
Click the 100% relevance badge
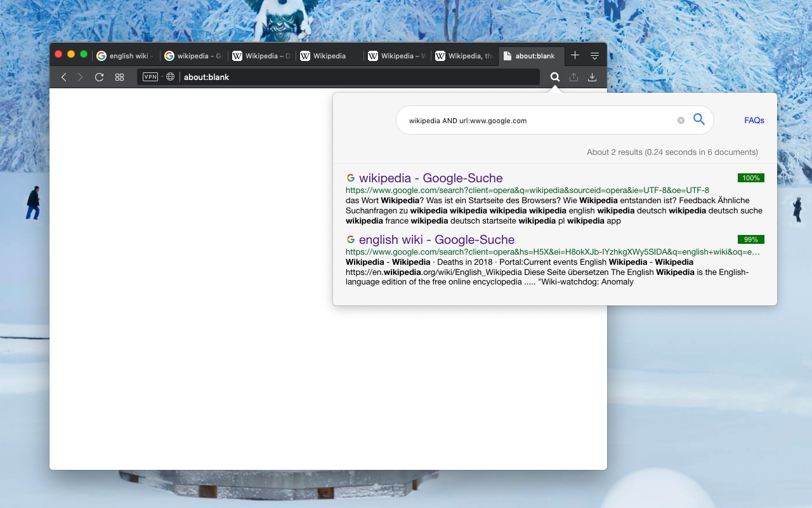(x=751, y=178)
